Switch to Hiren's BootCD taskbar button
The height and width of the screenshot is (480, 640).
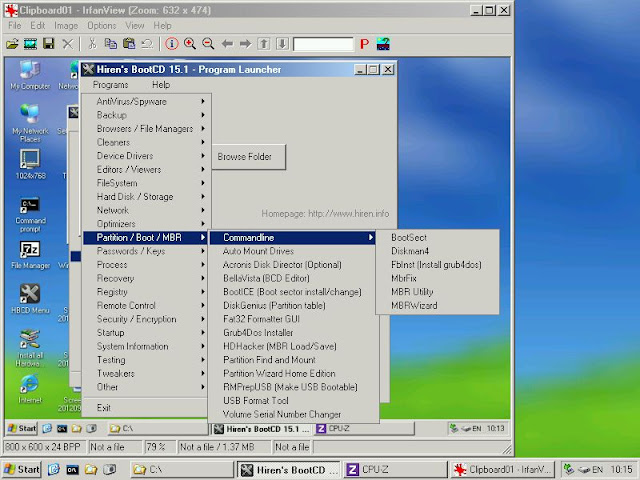[289, 470]
